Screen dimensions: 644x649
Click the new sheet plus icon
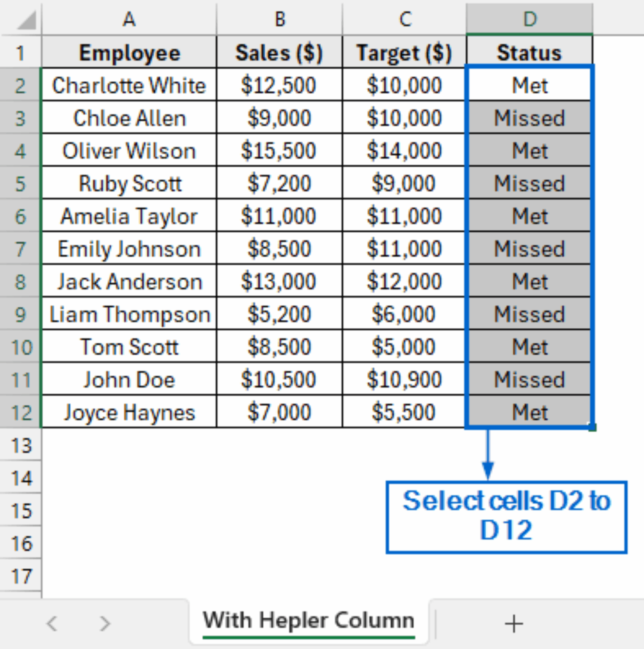514,622
